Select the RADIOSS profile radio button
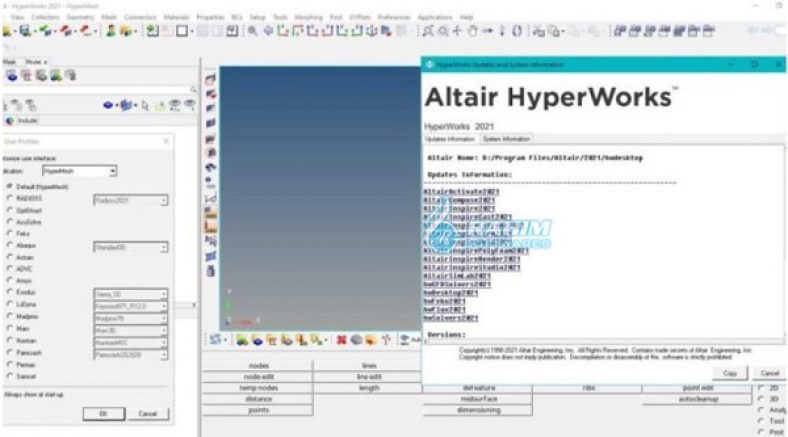The width and height of the screenshot is (788, 437). [9, 198]
